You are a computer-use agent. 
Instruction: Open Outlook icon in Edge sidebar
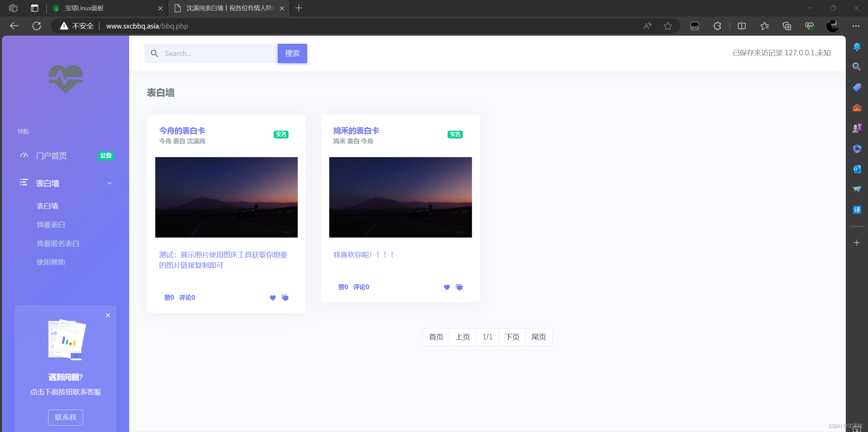click(x=857, y=169)
